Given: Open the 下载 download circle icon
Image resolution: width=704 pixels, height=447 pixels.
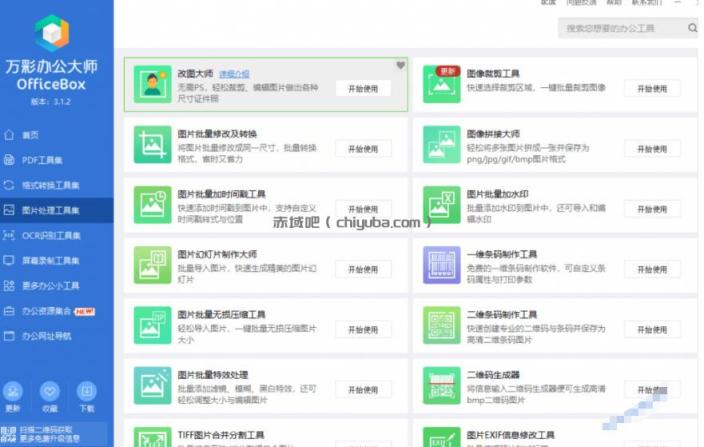Looking at the screenshot, I should click(87, 391).
